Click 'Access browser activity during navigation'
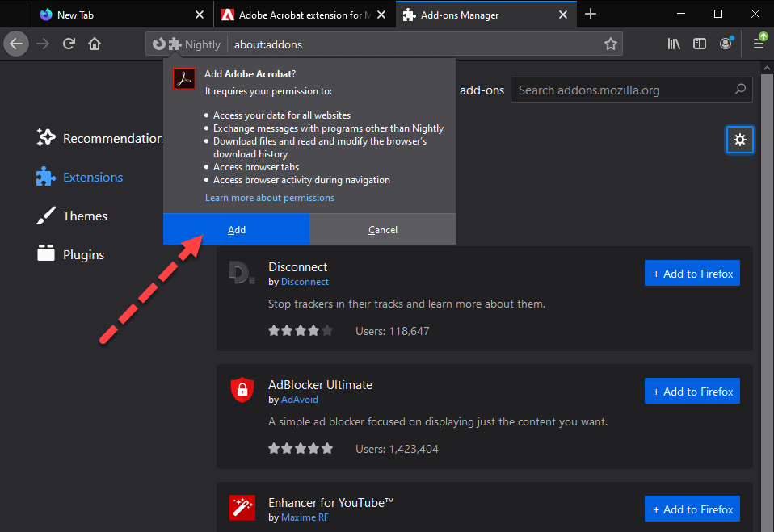The width and height of the screenshot is (774, 532). click(301, 179)
